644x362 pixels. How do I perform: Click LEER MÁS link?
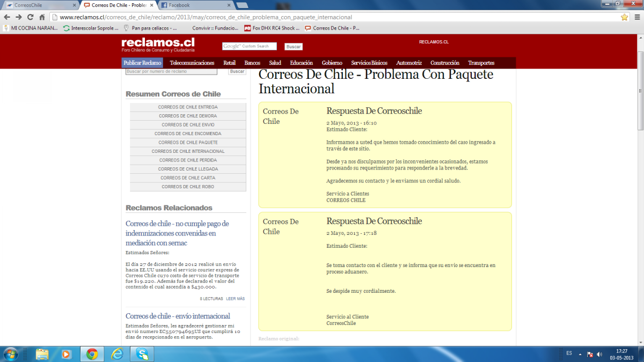[235, 299]
